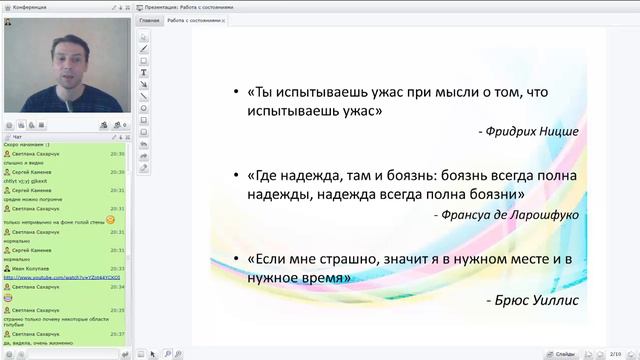This screenshot has width=640, height=360.
Task: Select the straight Line tool
Action: click(x=144, y=96)
